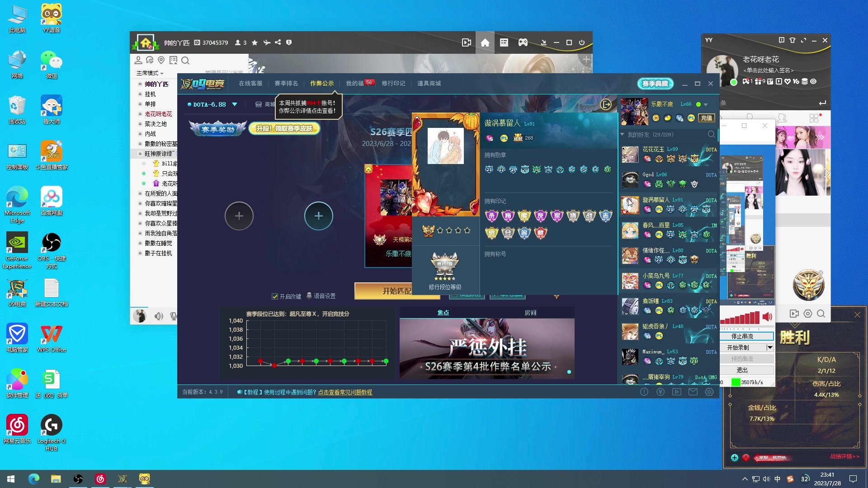Open the 修行印记 tab
Screen dimensions: 868x488
click(393, 84)
